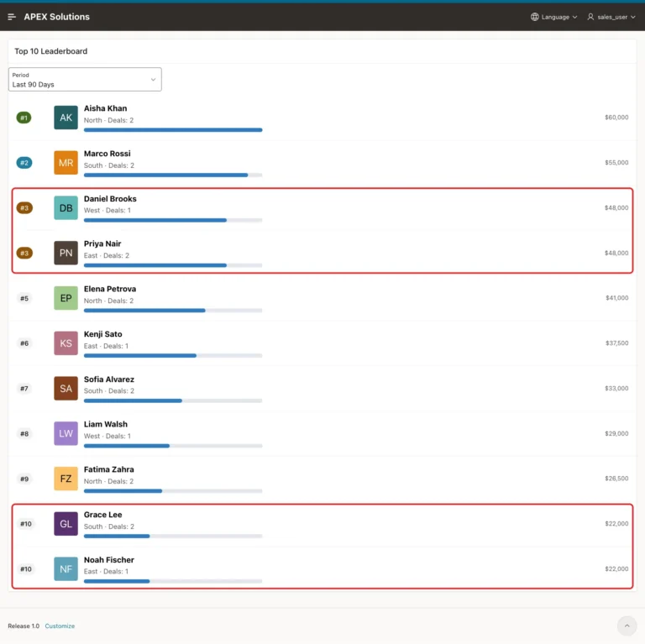This screenshot has height=644, width=645.
Task: Click the $37,500 amount
Action: 616,343
